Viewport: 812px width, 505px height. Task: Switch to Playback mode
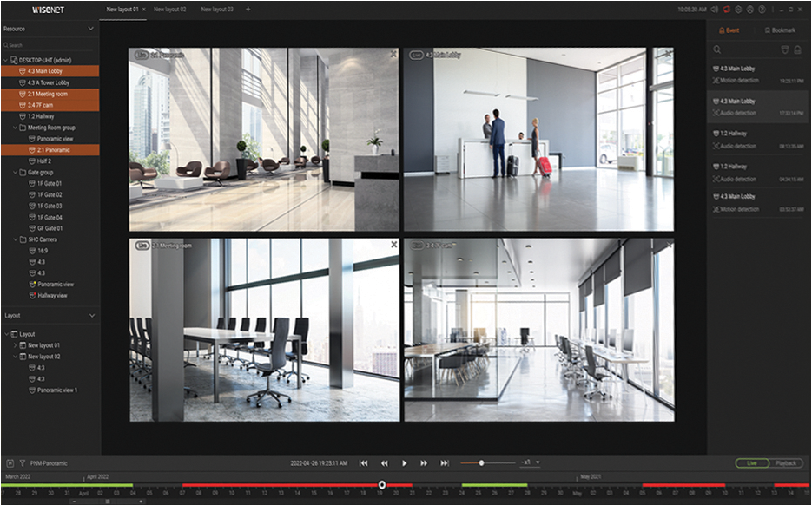[786, 462]
